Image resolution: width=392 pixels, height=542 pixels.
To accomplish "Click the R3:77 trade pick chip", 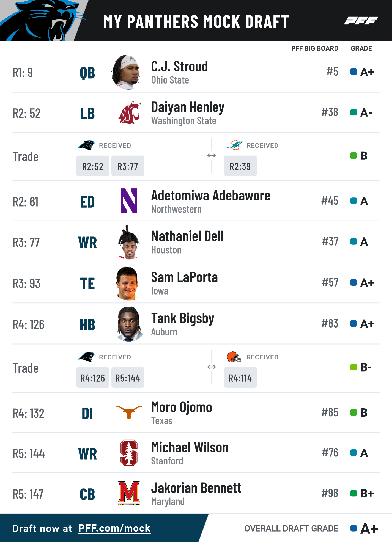I will coord(128,166).
